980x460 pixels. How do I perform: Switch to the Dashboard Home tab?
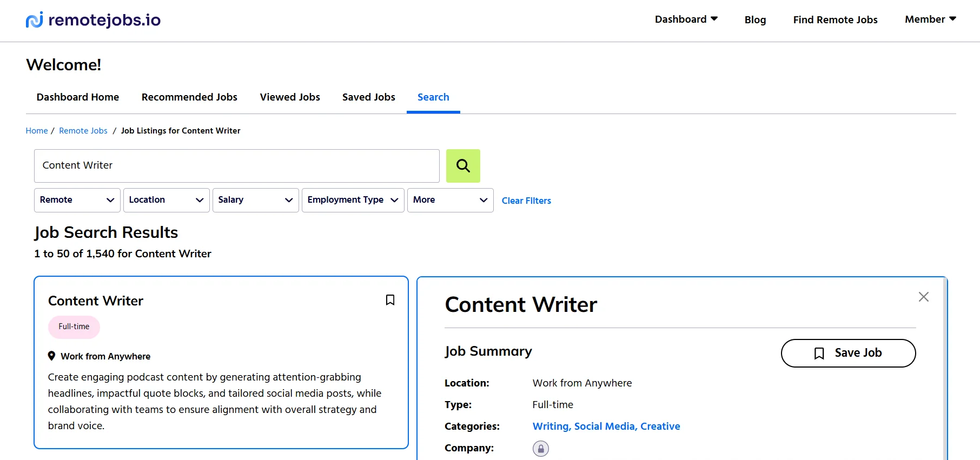[x=78, y=97]
